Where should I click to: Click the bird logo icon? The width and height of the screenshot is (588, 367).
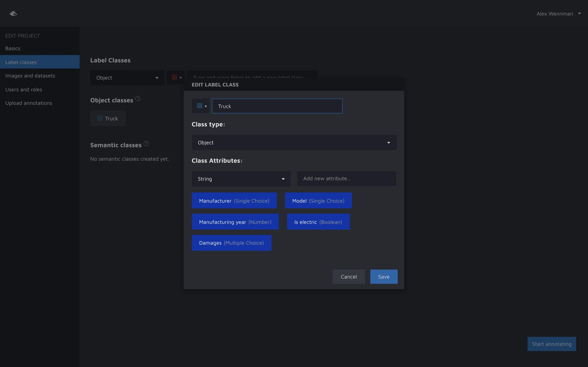click(x=13, y=13)
